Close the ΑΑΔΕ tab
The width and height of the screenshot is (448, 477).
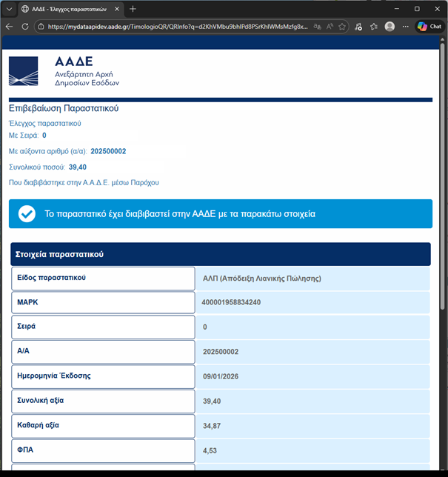[x=117, y=9]
